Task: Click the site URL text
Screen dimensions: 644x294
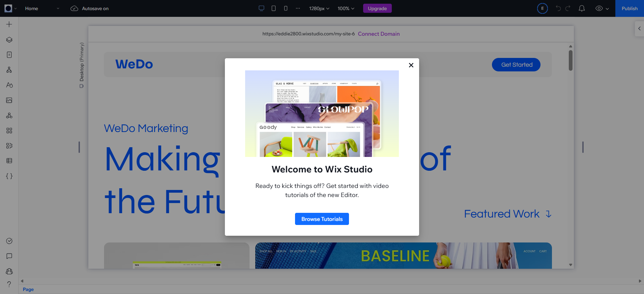Action: pyautogui.click(x=309, y=34)
